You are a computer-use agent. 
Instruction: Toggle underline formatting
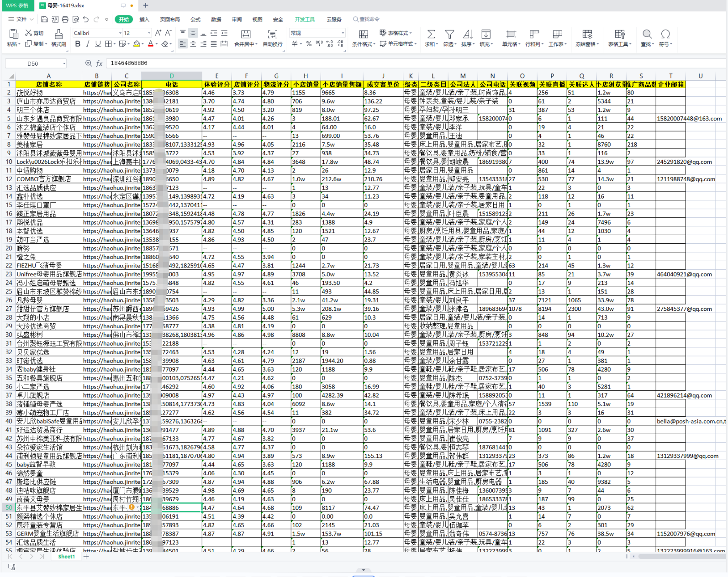coord(98,44)
